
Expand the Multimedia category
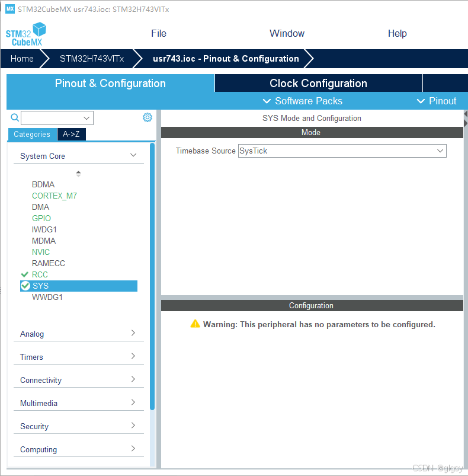coord(79,403)
